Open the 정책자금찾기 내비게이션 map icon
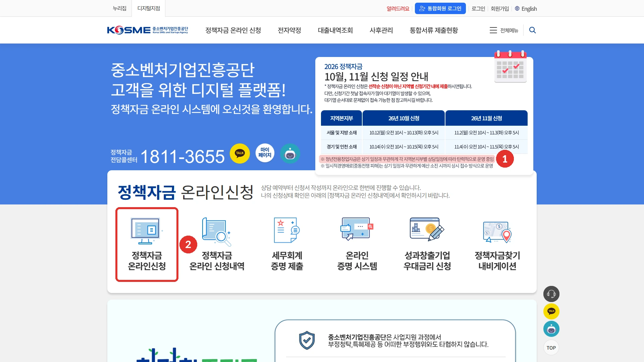This screenshot has height=362, width=644. coord(497,232)
